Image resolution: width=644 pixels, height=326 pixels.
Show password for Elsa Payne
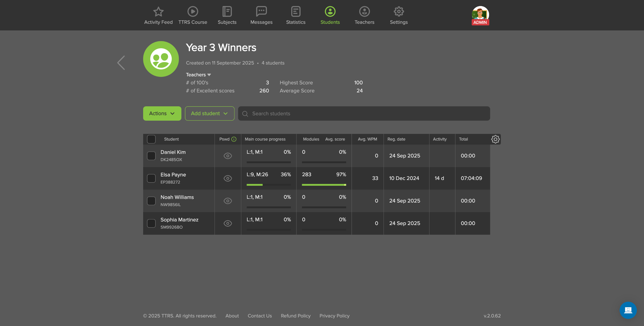228,178
